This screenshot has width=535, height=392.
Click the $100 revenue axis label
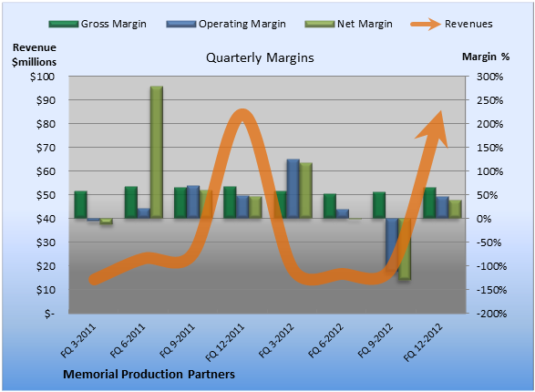42,77
